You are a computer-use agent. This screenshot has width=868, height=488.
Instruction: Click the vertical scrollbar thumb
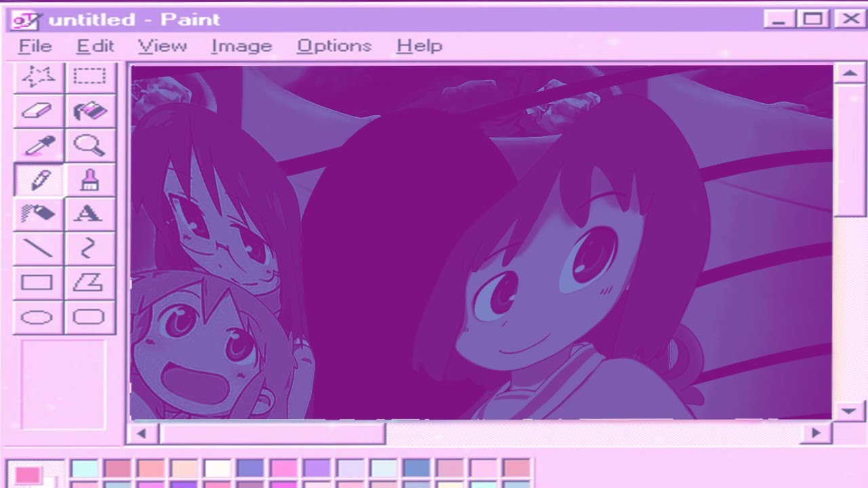[849, 151]
